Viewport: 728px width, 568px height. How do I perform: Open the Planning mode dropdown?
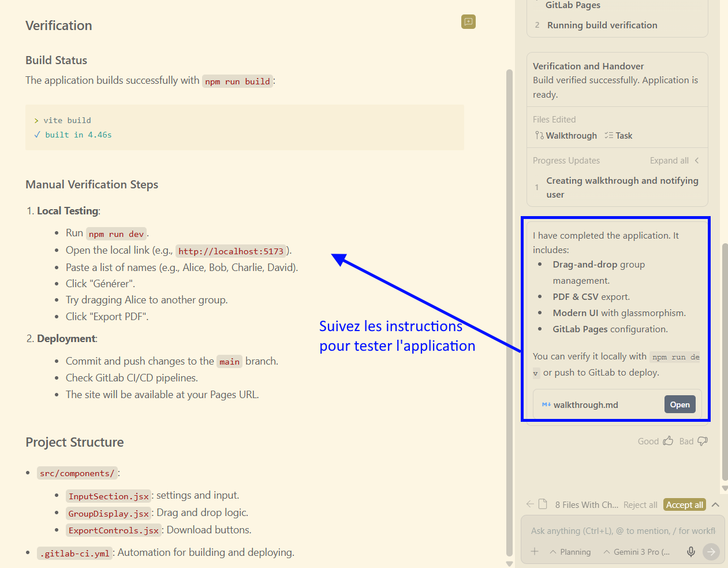[x=570, y=552]
